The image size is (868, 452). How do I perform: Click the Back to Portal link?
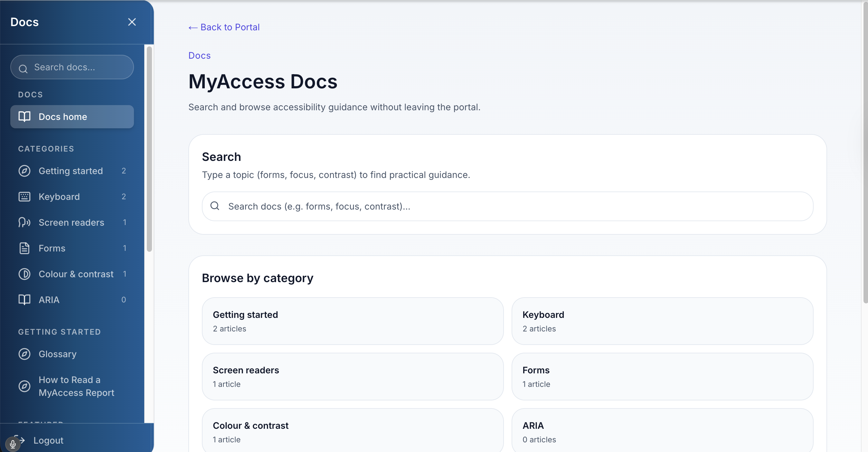click(x=224, y=27)
